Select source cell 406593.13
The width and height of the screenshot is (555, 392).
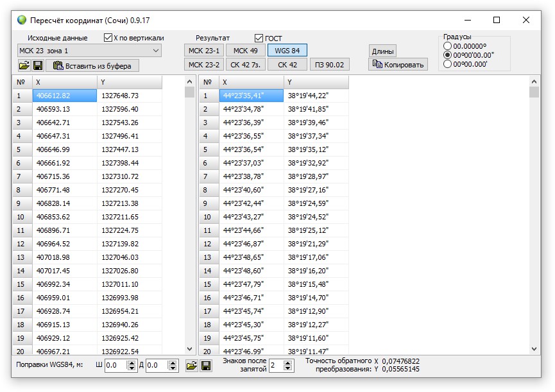(x=65, y=109)
